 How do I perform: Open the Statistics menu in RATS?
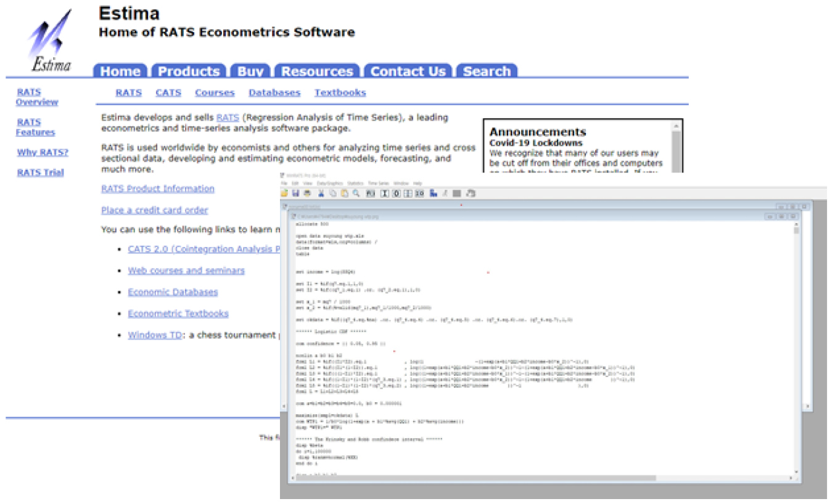pos(355,184)
